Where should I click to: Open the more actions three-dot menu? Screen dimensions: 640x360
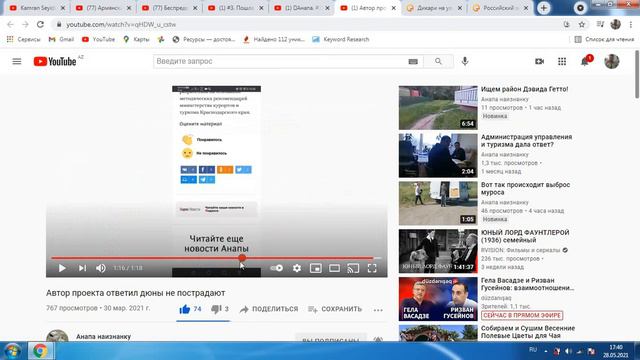coord(378,310)
